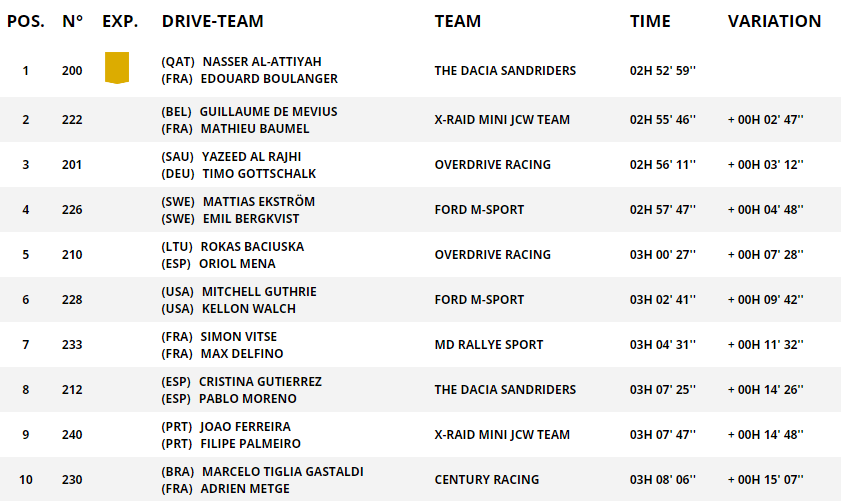Click the POS. column header
The height and width of the screenshot is (501, 841).
pos(26,21)
